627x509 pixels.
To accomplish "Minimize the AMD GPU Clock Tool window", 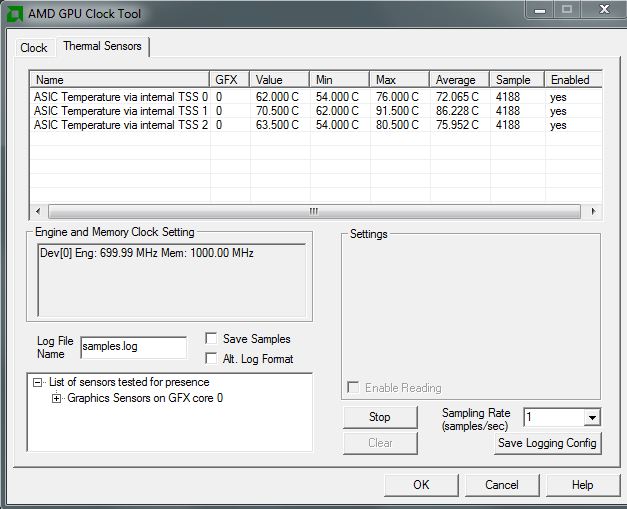I will (x=539, y=10).
